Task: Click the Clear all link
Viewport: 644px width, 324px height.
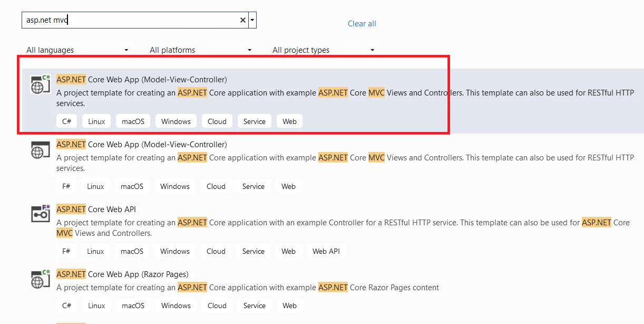Action: [x=362, y=24]
